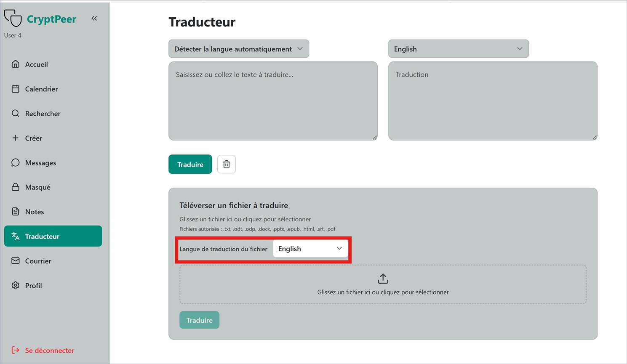Expand the file translation language dropdown
Viewport: 627px width, 364px height.
coord(310,249)
